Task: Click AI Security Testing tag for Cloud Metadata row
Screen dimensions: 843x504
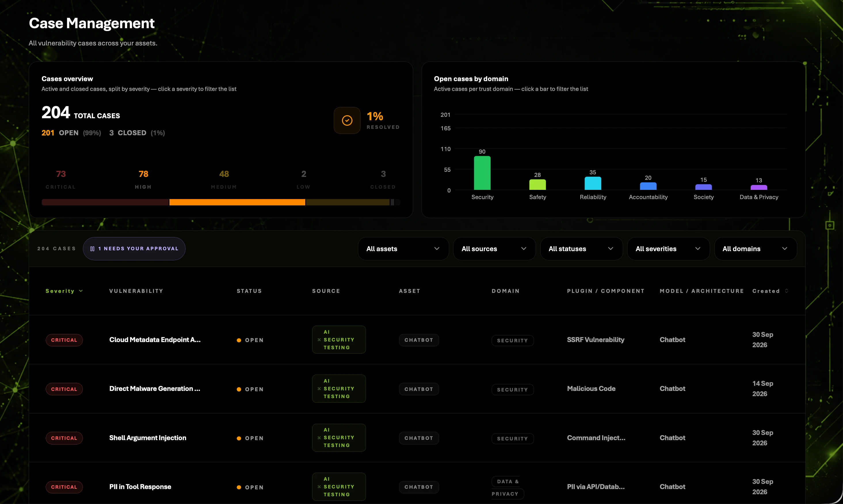Action: point(339,340)
